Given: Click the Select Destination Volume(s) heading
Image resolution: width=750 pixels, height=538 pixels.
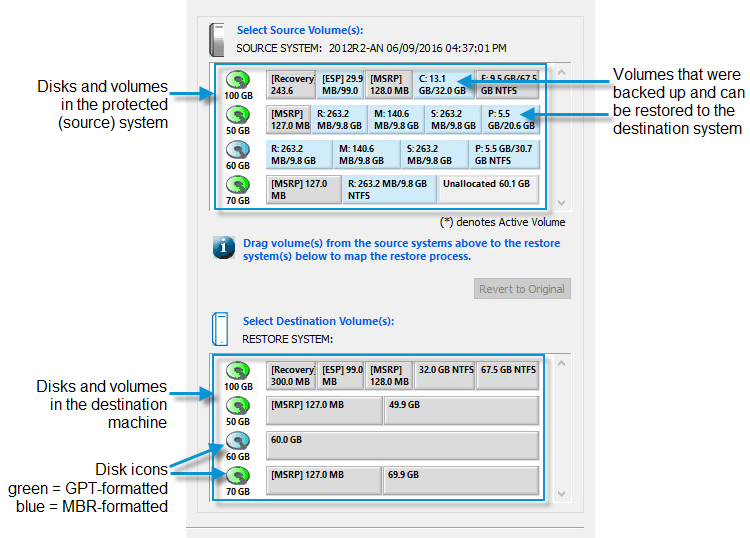Looking at the screenshot, I should 319,321.
